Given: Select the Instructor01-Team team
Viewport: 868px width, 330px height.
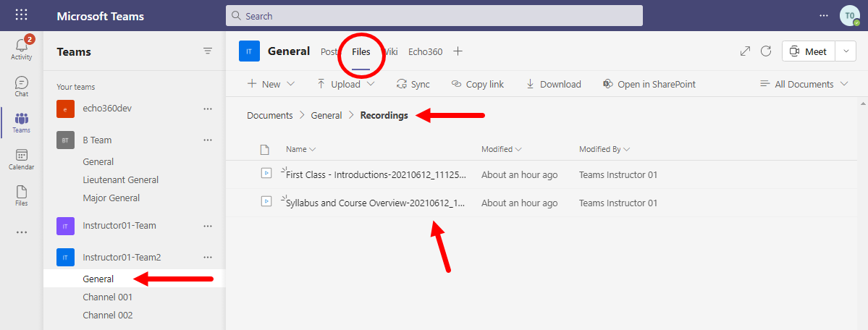Looking at the screenshot, I should tap(119, 226).
